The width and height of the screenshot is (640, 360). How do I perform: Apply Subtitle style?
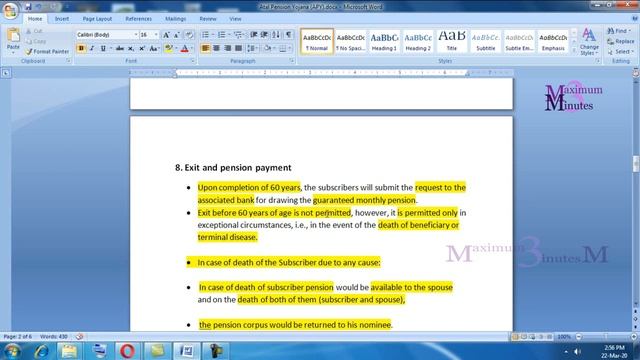click(x=486, y=41)
